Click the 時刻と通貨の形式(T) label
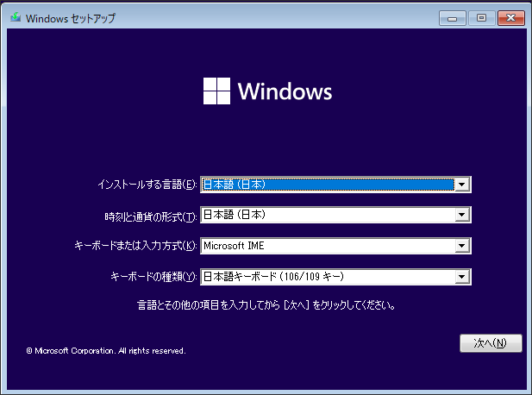The height and width of the screenshot is (395, 532). 151,216
